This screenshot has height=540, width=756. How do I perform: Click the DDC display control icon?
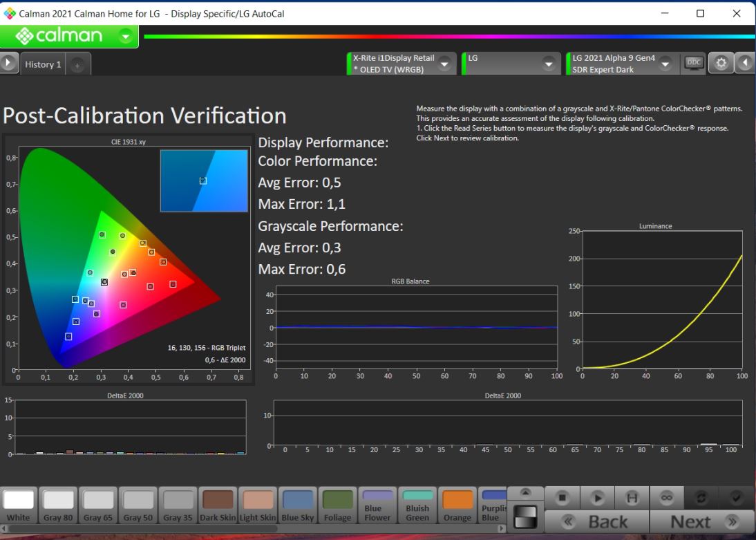693,63
